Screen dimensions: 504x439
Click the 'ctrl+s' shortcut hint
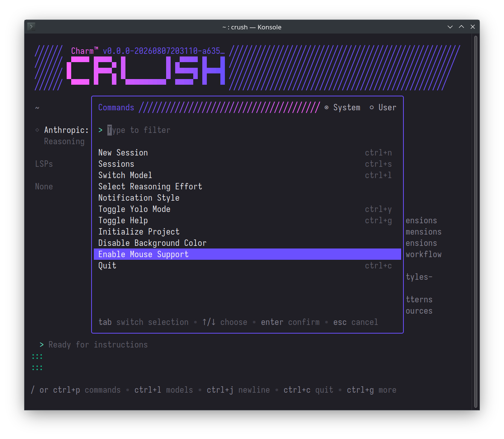point(378,164)
